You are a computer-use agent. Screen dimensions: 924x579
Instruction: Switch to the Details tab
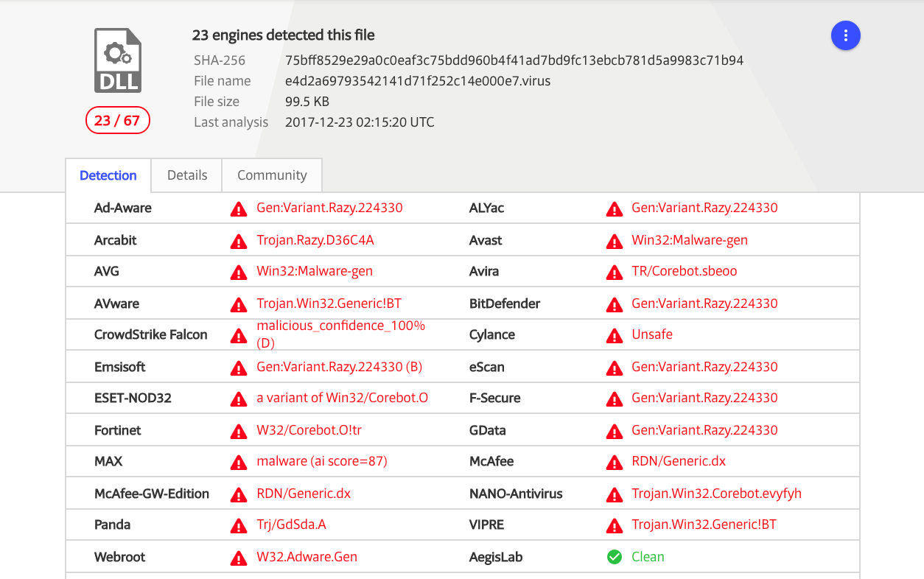[186, 175]
